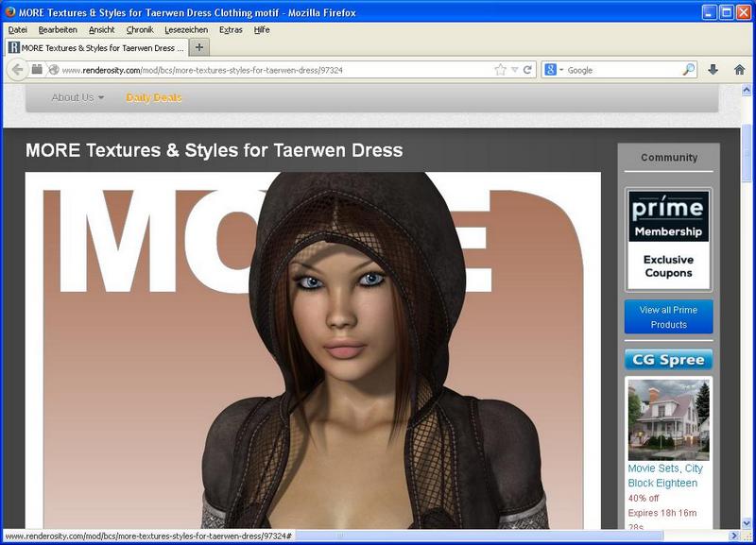Click the Firefox icon in title bar
The image size is (756, 545).
[x=10, y=12]
